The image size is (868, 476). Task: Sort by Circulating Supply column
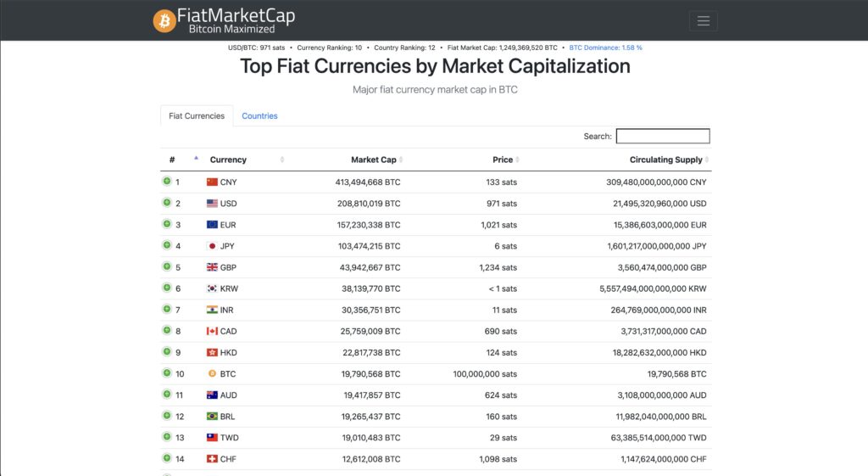[666, 160]
